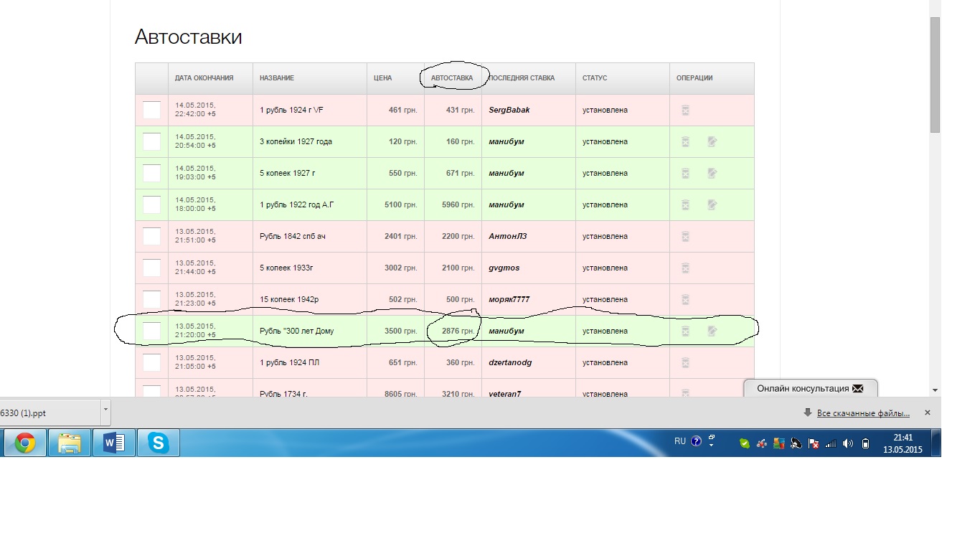The height and width of the screenshot is (551, 980).
Task: Click the 2876 грн. autobid value
Action: coord(459,331)
